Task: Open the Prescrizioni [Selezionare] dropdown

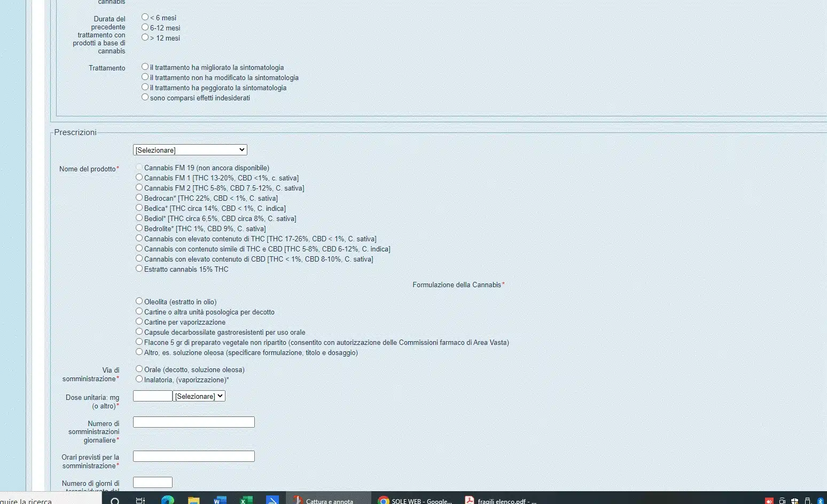Action: (x=190, y=150)
